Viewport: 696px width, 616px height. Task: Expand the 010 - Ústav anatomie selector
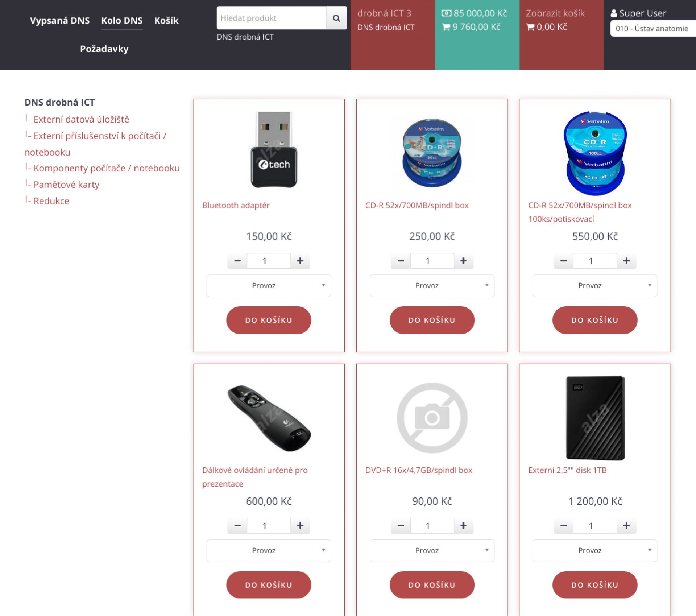[653, 29]
